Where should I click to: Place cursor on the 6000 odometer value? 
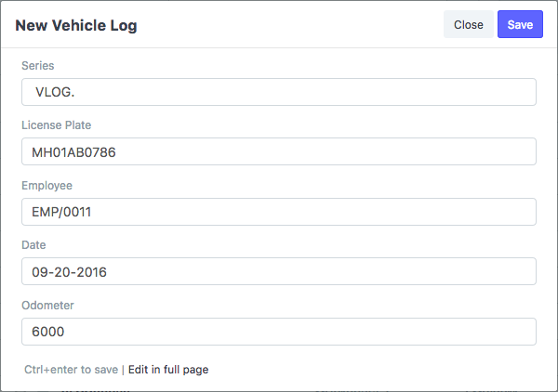click(x=47, y=332)
